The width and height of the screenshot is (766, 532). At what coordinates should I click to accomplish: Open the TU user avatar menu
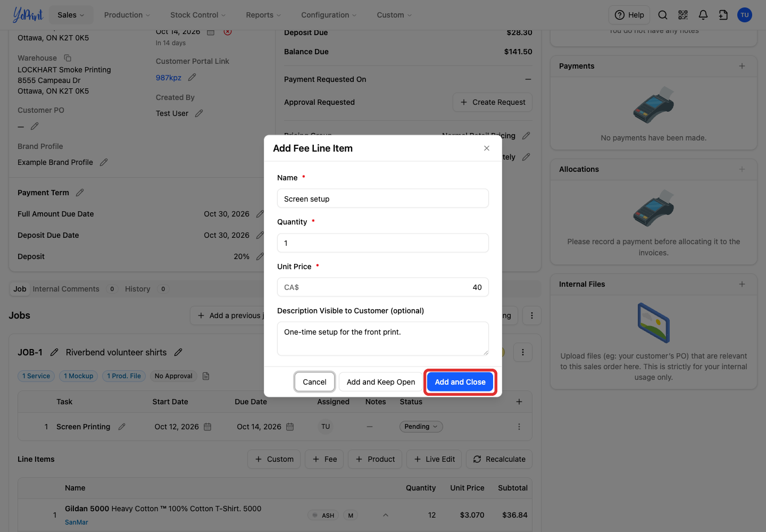[745, 15]
